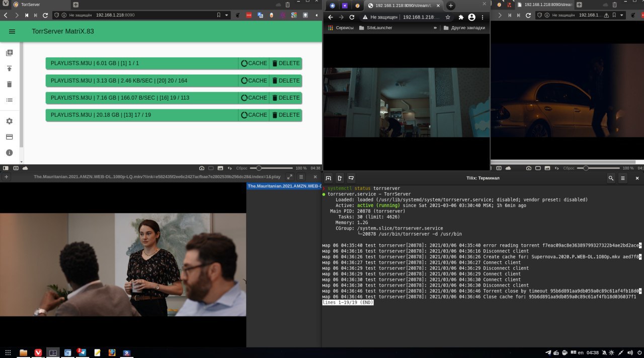Screen dimensions: 644x358
Task: Open the applications grid in the taskbar
Action: (8, 352)
